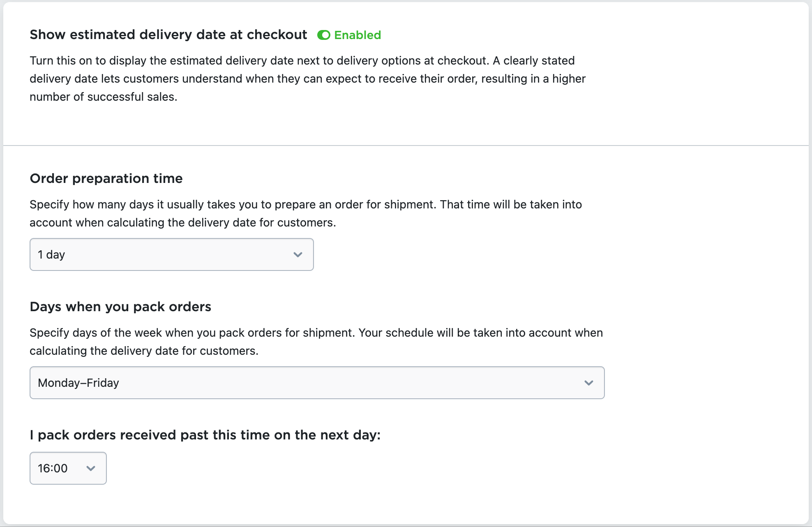Click the green "Enabled" status label
Screen dimensions: 812x527
358,35
